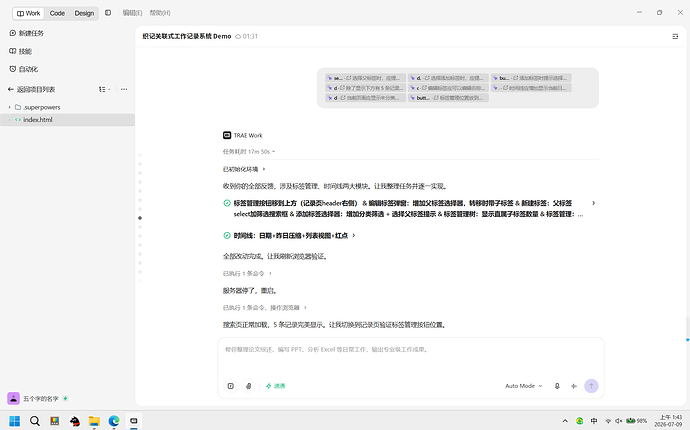
Task: Open the 编辑(E) menu
Action: click(x=132, y=13)
